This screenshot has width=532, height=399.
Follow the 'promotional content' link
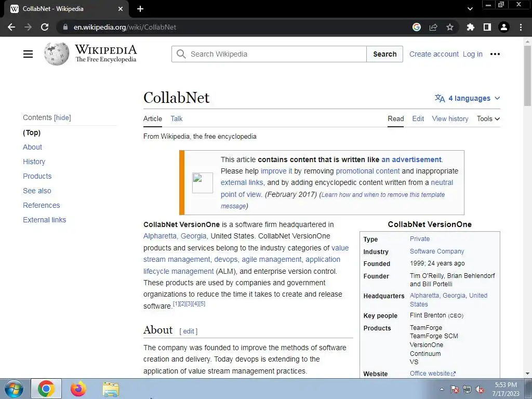coord(368,171)
